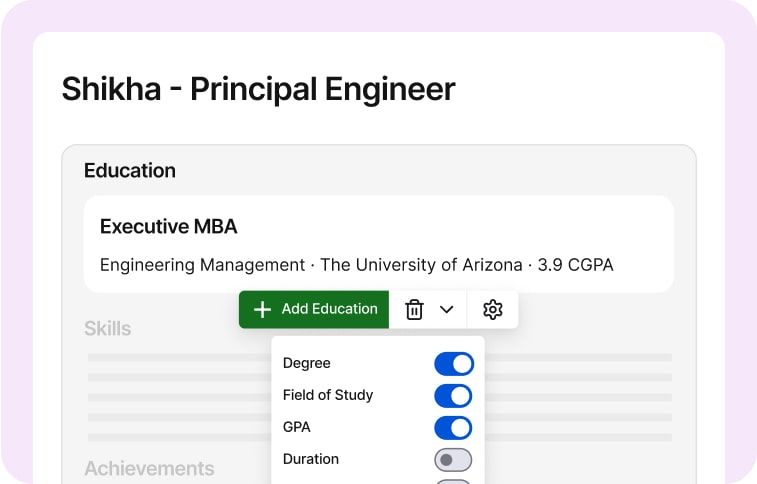The image size is (757, 484).
Task: Click the Field of Study option label
Action: click(328, 395)
